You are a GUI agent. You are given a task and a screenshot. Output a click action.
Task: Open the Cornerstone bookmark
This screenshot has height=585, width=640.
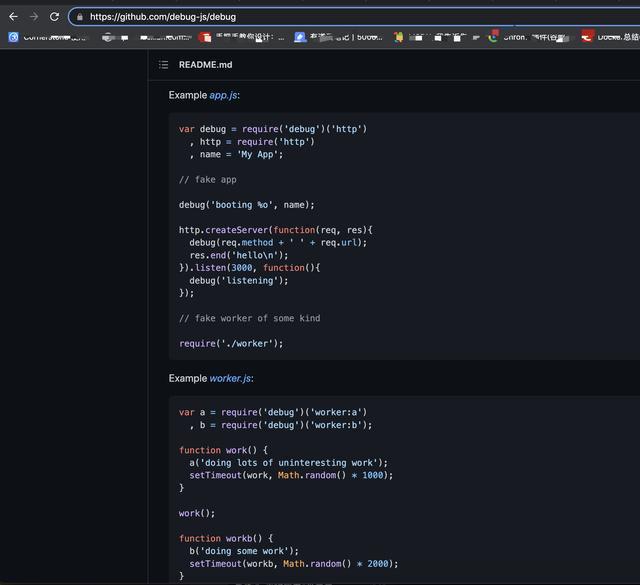[x=40, y=37]
